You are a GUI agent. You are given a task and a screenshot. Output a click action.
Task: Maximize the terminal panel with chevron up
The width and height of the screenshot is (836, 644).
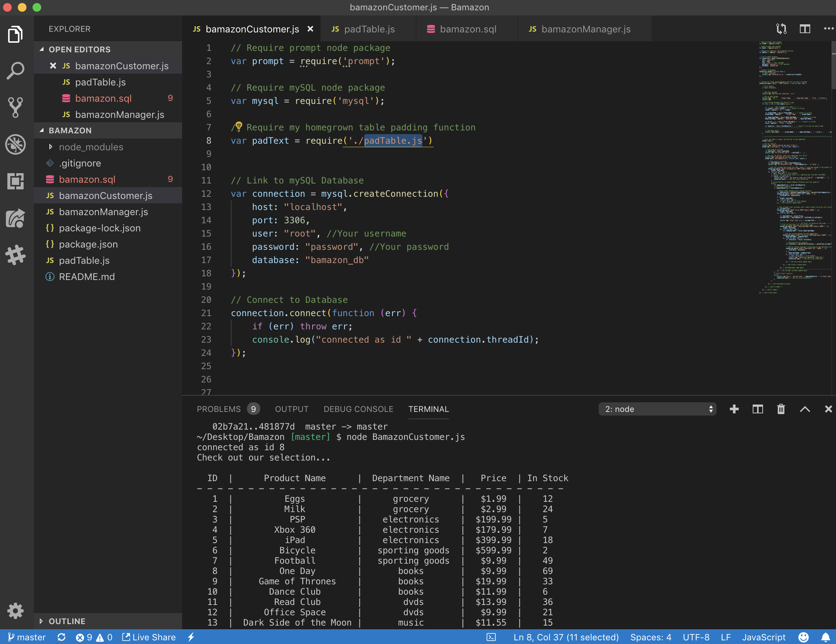coord(805,409)
